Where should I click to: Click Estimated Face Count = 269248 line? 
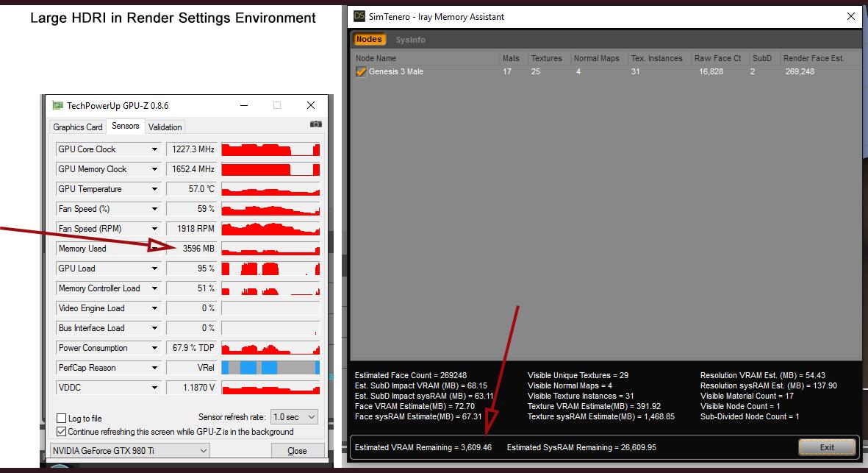410,375
